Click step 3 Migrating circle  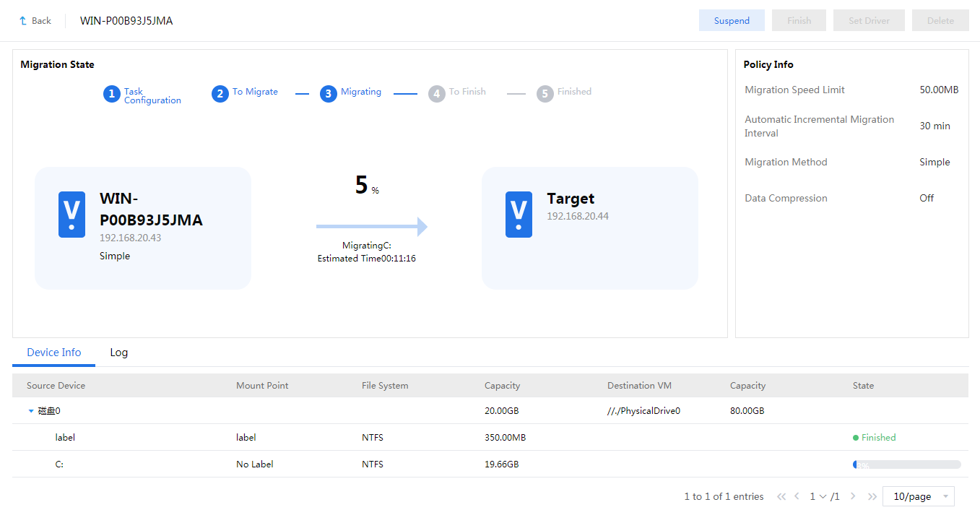(329, 94)
